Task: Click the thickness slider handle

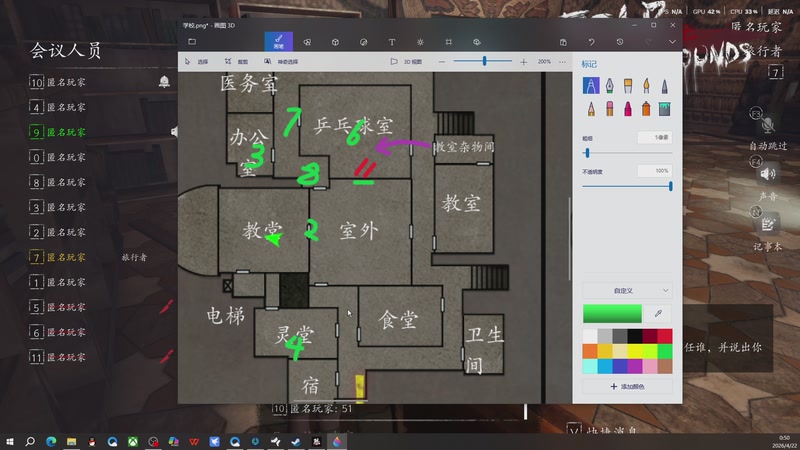Action: tap(587, 153)
